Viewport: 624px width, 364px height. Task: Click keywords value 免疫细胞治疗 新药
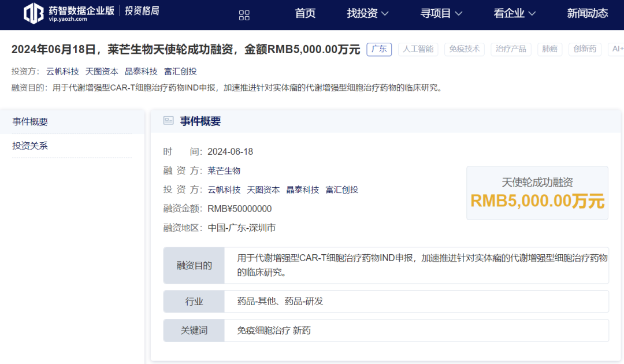click(x=274, y=330)
